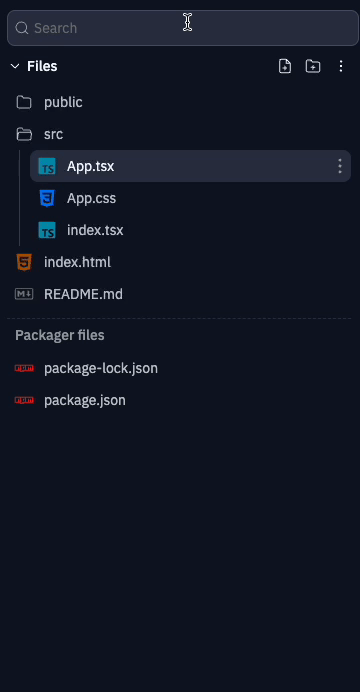Collapse the Files section chevron

[15, 66]
